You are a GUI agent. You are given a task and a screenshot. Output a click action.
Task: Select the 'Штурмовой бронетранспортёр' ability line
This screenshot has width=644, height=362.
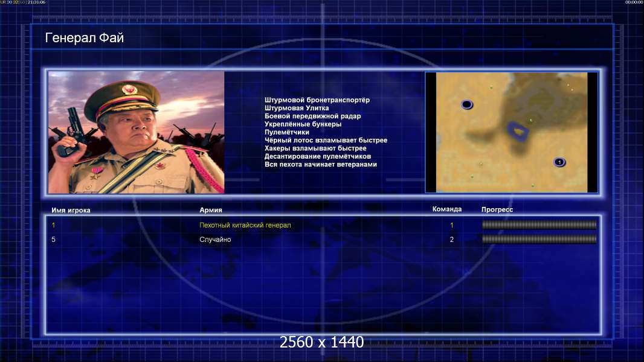(317, 100)
